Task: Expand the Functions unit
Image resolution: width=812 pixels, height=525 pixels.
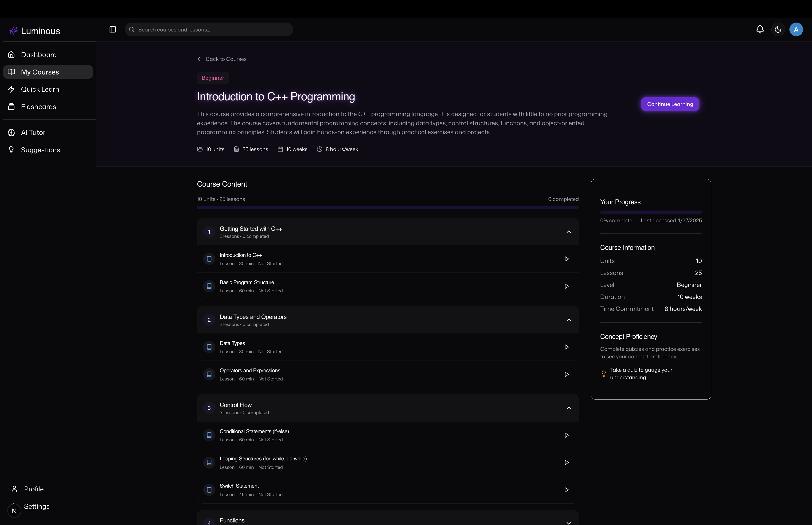Action: click(x=568, y=522)
